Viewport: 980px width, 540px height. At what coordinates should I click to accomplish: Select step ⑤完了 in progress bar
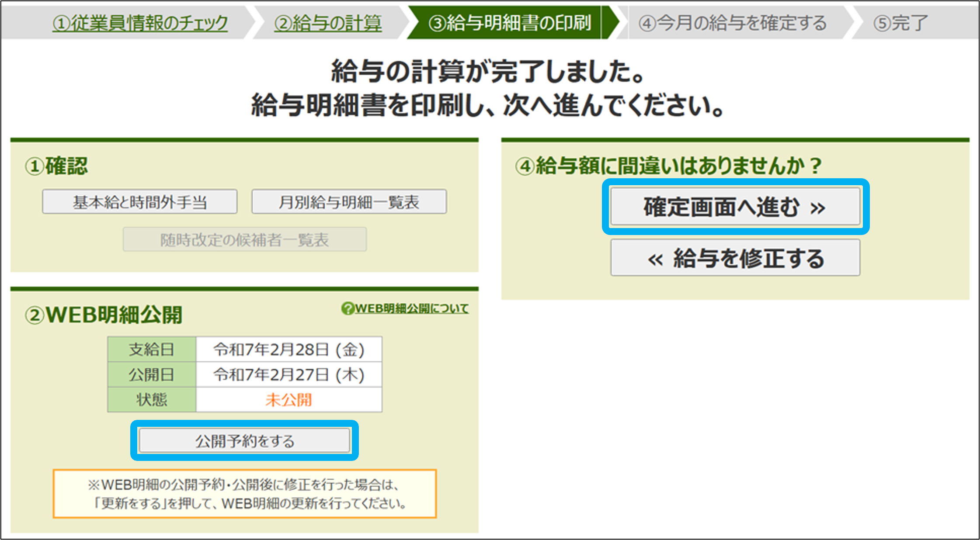click(x=900, y=23)
